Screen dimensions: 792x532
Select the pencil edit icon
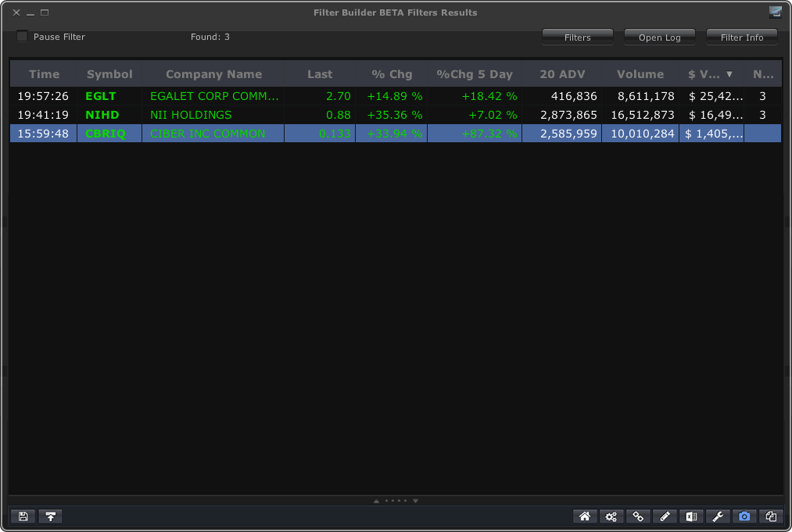pyautogui.click(x=665, y=516)
